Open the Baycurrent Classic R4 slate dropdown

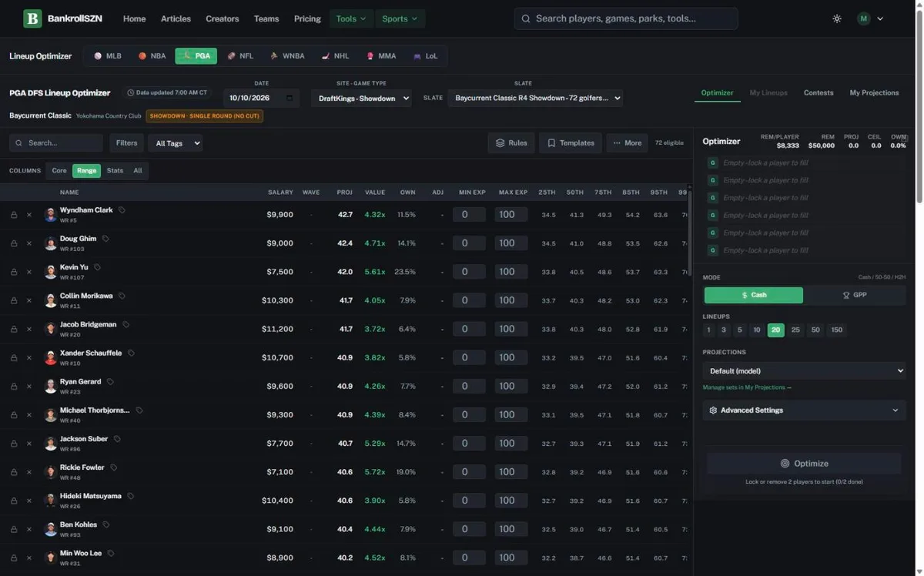tap(535, 98)
